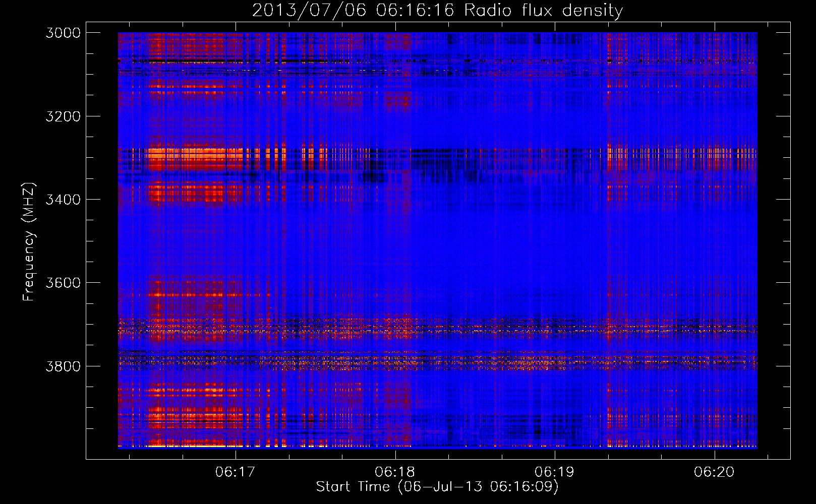Click the 3600 frequency tick label
Viewport: 816px width, 504px height.
63,283
